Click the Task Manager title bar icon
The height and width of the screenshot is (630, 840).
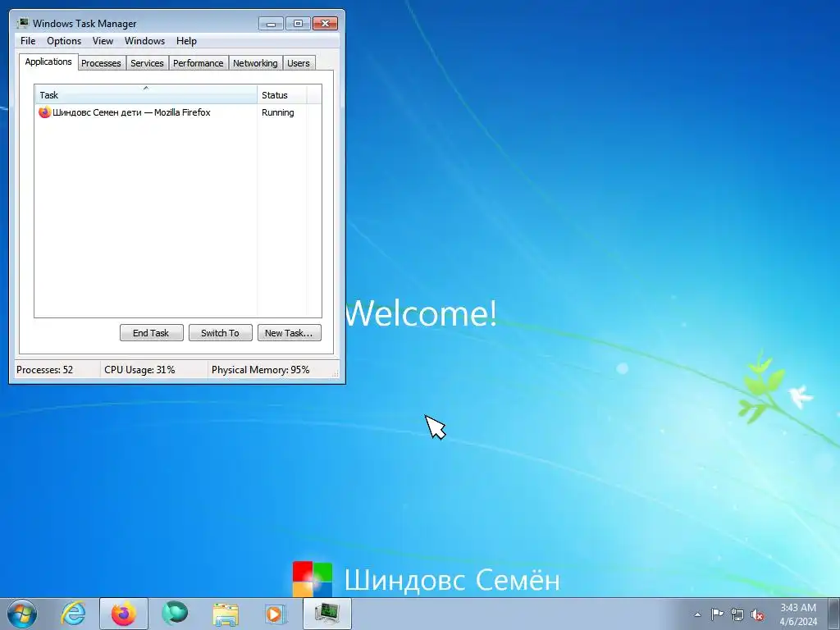(x=22, y=23)
